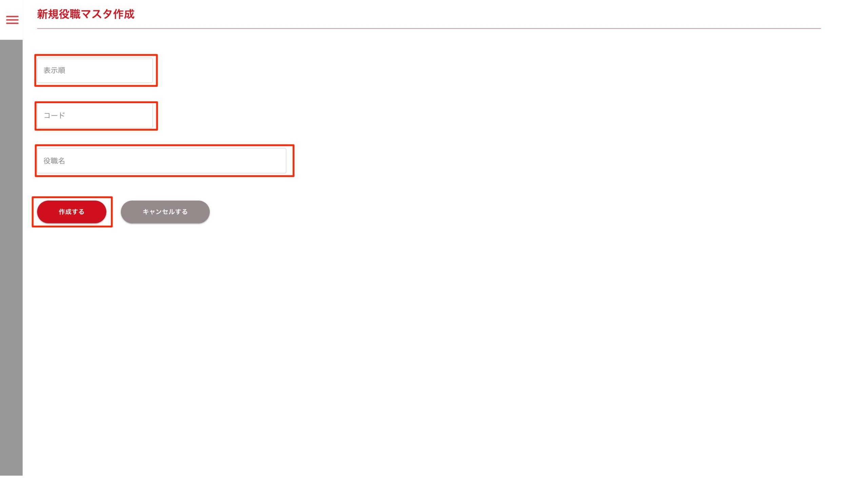This screenshot has width=868, height=488.
Task: Click right end of 役職名 field
Action: click(278, 161)
